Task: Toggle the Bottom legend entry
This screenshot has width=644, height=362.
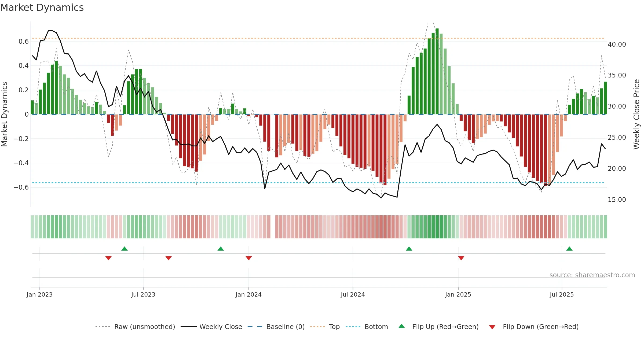Action: [367, 327]
